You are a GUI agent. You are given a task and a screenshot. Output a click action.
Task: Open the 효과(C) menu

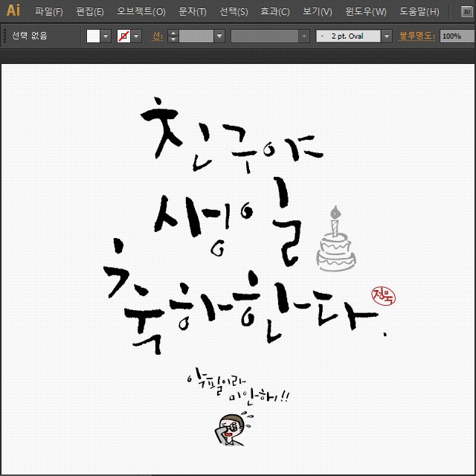275,12
